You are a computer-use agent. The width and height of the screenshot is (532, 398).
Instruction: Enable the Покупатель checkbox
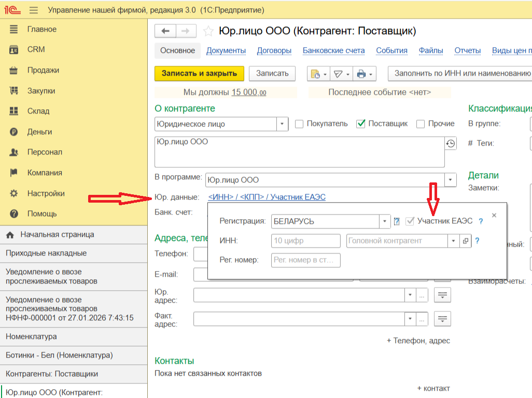299,124
